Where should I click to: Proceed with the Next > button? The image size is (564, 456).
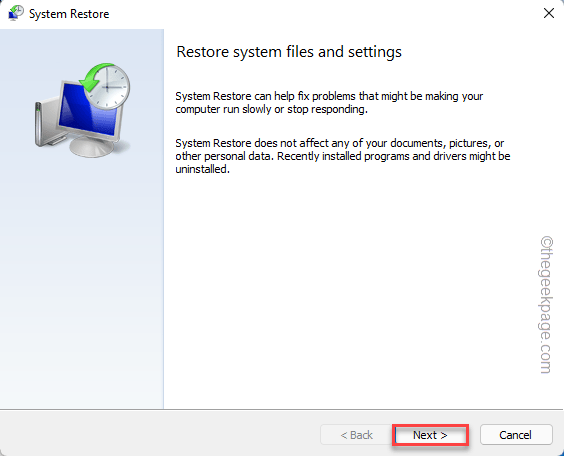[x=430, y=435]
